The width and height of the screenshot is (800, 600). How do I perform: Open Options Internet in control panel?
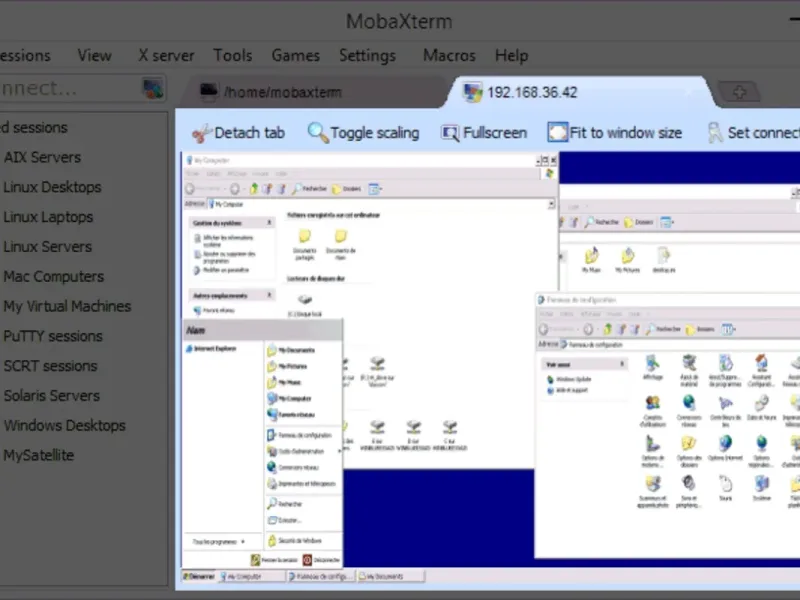(x=725, y=448)
